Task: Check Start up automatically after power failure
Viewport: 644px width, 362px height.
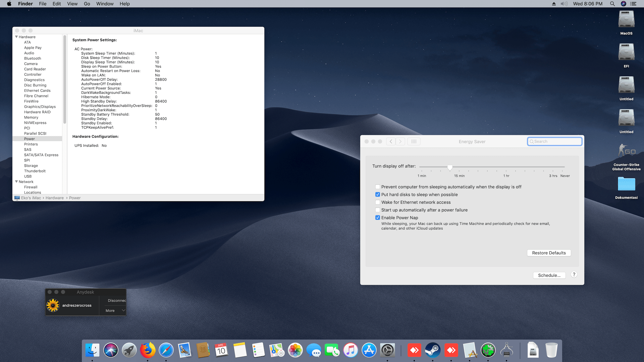Action: pos(378,210)
